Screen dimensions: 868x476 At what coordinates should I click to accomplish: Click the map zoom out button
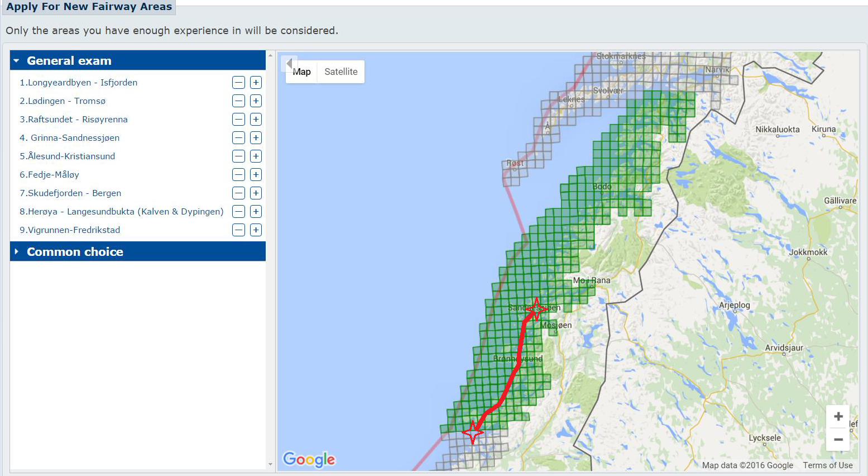click(838, 440)
